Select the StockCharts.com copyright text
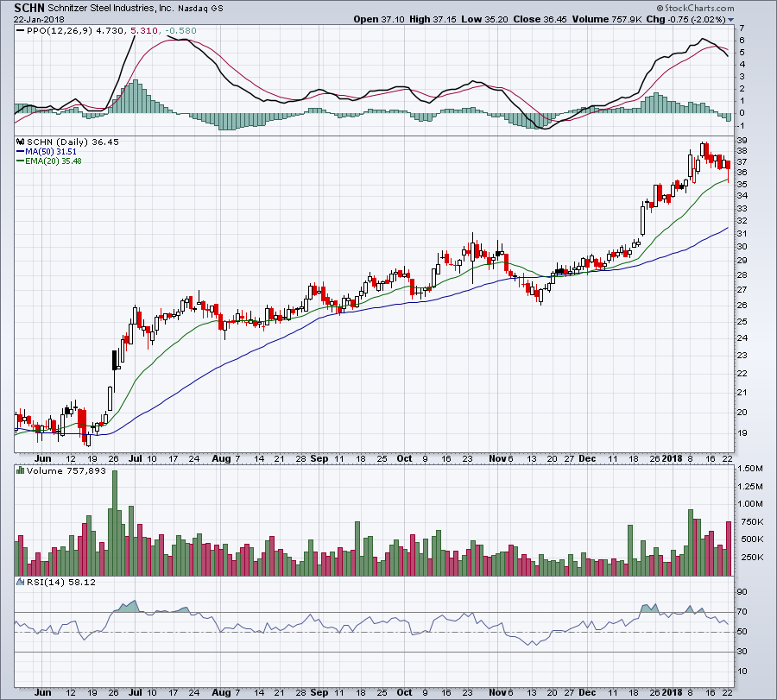777x700 pixels. coord(695,8)
